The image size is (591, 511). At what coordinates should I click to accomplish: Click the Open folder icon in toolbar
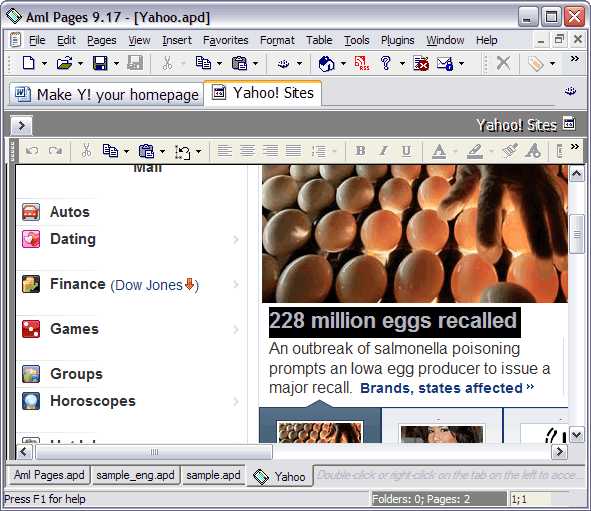click(64, 63)
